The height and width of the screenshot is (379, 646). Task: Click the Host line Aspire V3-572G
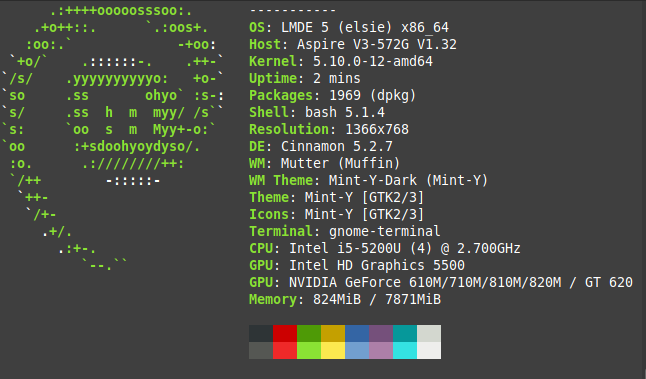[353, 44]
